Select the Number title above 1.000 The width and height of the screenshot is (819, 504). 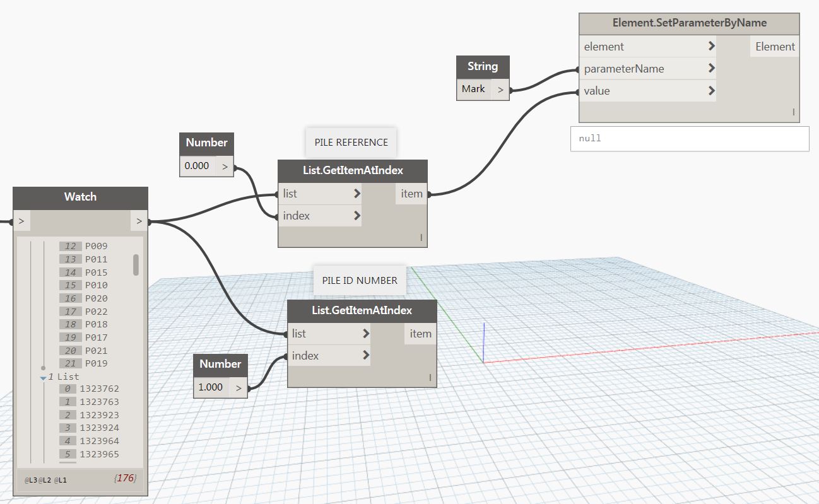220,364
